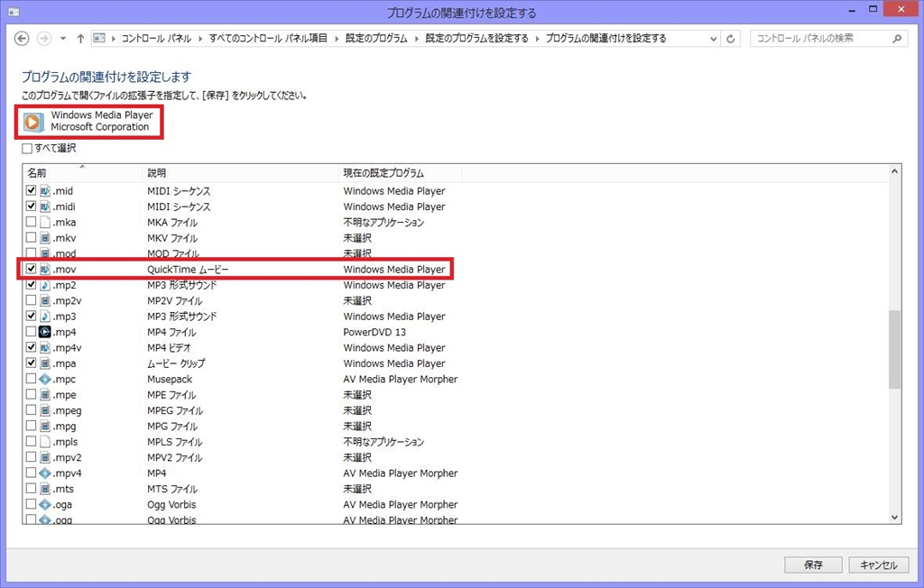
Task: Click the .mpv2 file type icon
Action: (x=45, y=457)
